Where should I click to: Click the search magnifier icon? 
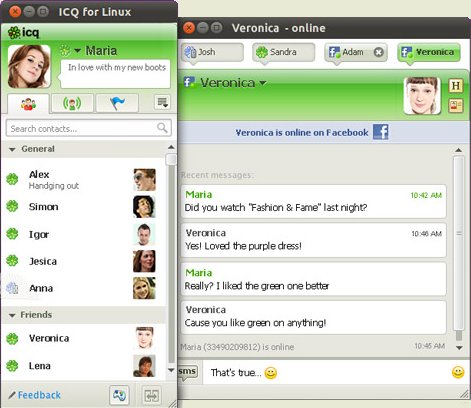pyautogui.click(x=162, y=127)
